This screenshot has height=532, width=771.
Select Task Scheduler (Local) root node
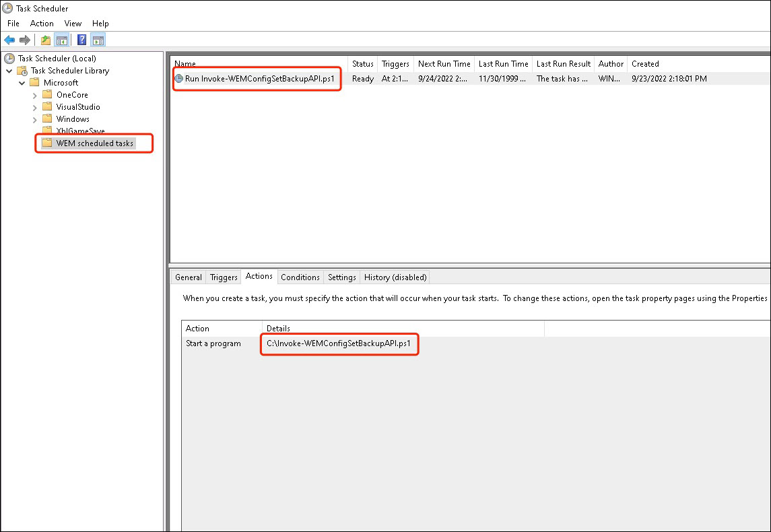pos(57,59)
